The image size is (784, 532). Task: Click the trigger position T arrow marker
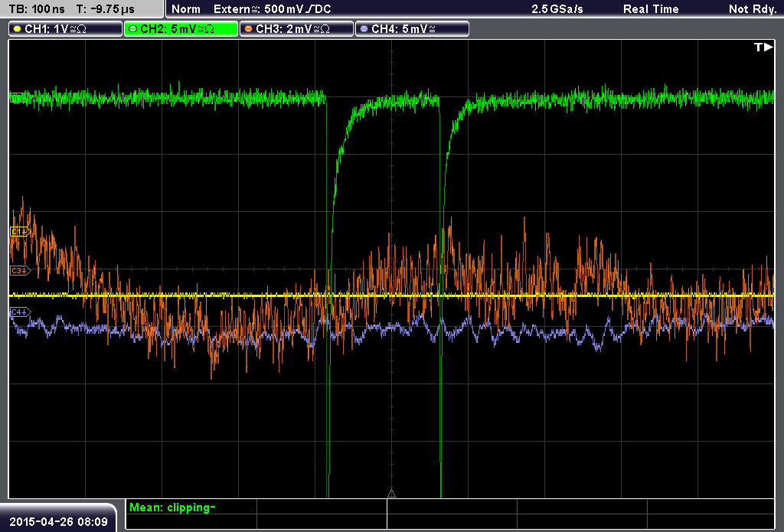pos(763,47)
